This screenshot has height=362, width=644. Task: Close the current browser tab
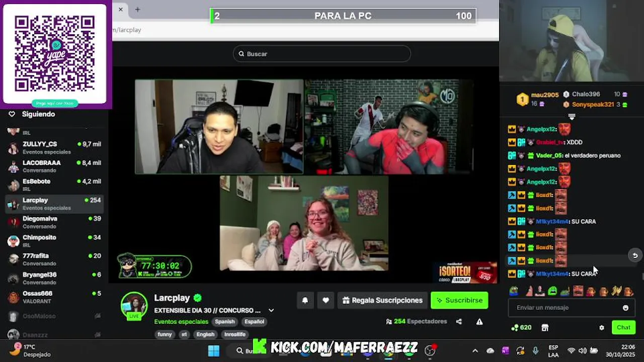click(121, 9)
